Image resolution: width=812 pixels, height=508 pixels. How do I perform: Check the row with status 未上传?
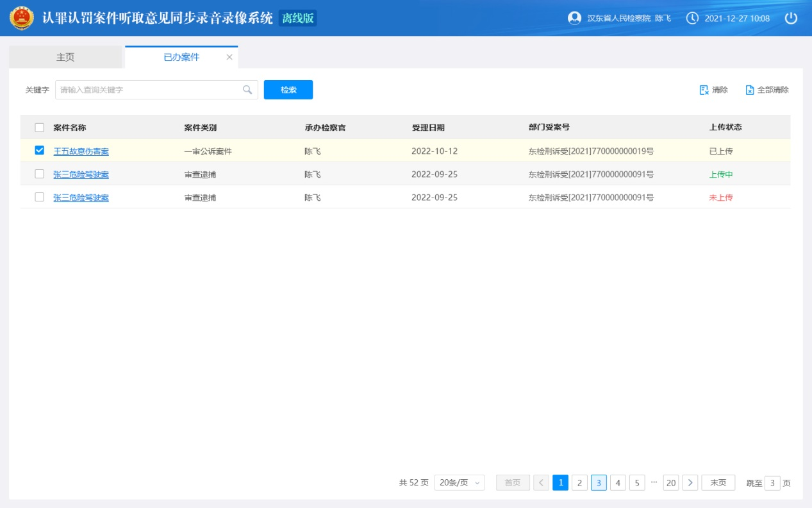tap(40, 197)
